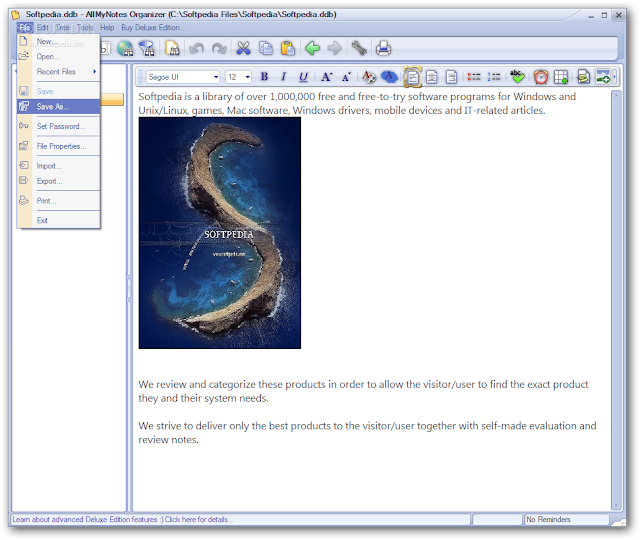
Task: Choose Export... from File menu
Action: coord(58,181)
